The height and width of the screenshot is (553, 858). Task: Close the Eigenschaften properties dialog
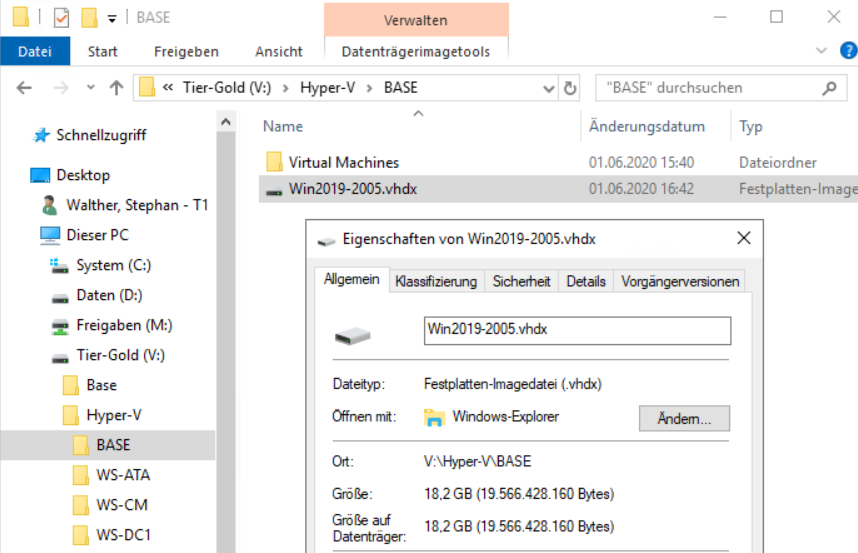pyautogui.click(x=744, y=238)
